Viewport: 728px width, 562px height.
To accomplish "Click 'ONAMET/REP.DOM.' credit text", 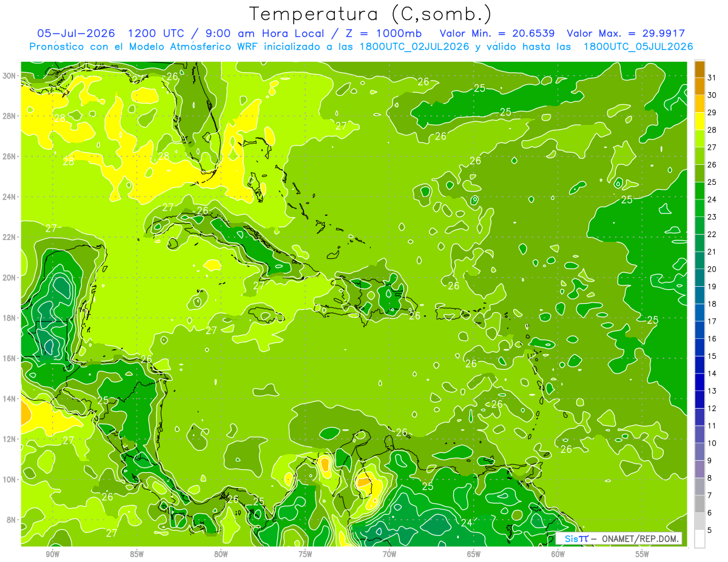I will (641, 538).
